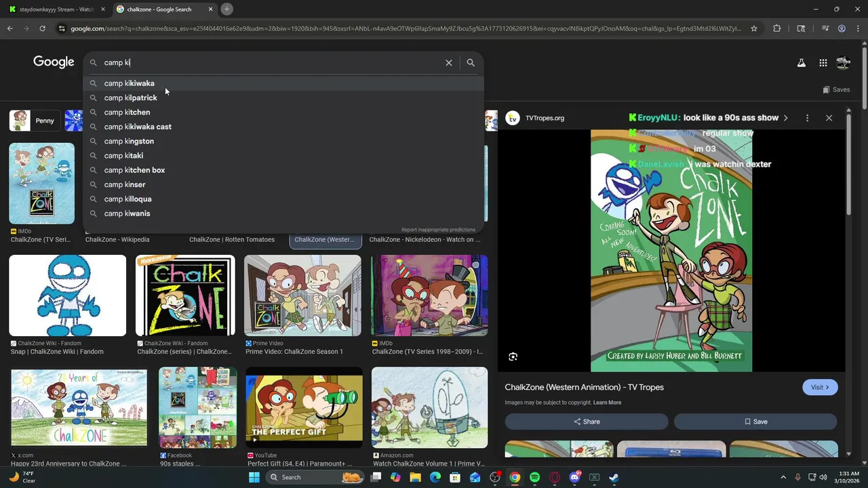
Task: Click into the Google search text field
Action: 271,62
